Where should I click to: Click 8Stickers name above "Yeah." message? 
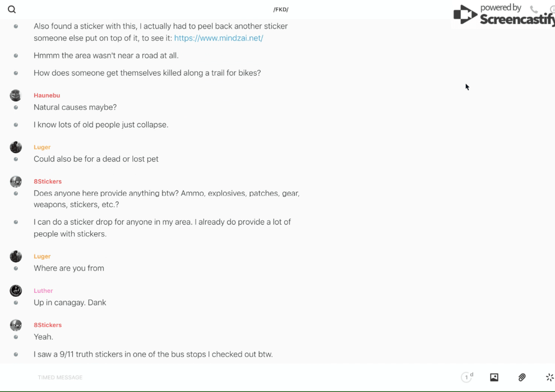[48, 325]
